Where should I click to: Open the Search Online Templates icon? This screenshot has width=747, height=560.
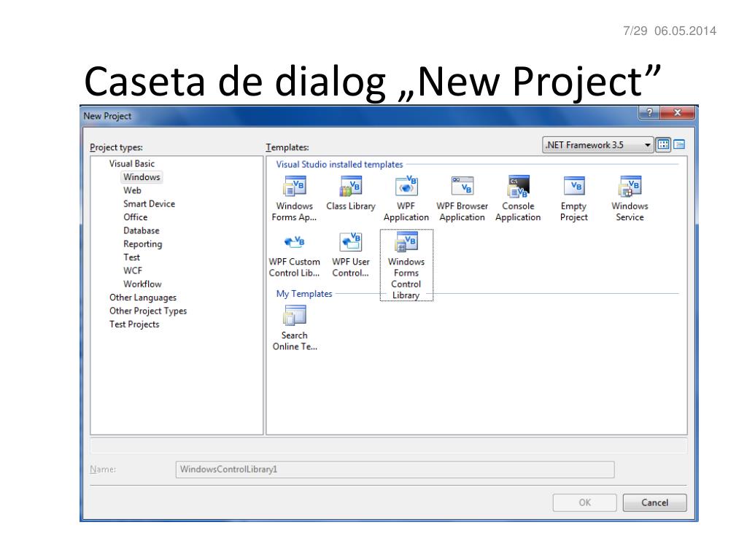[x=295, y=315]
